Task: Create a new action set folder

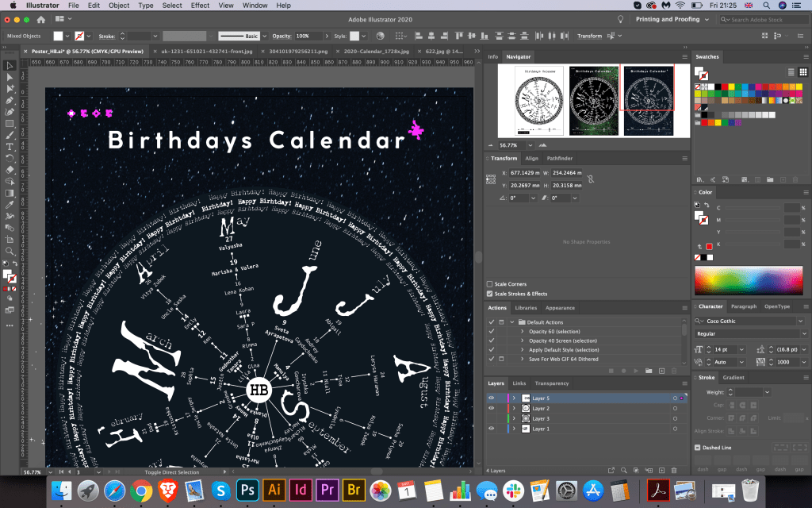Action: [x=648, y=371]
